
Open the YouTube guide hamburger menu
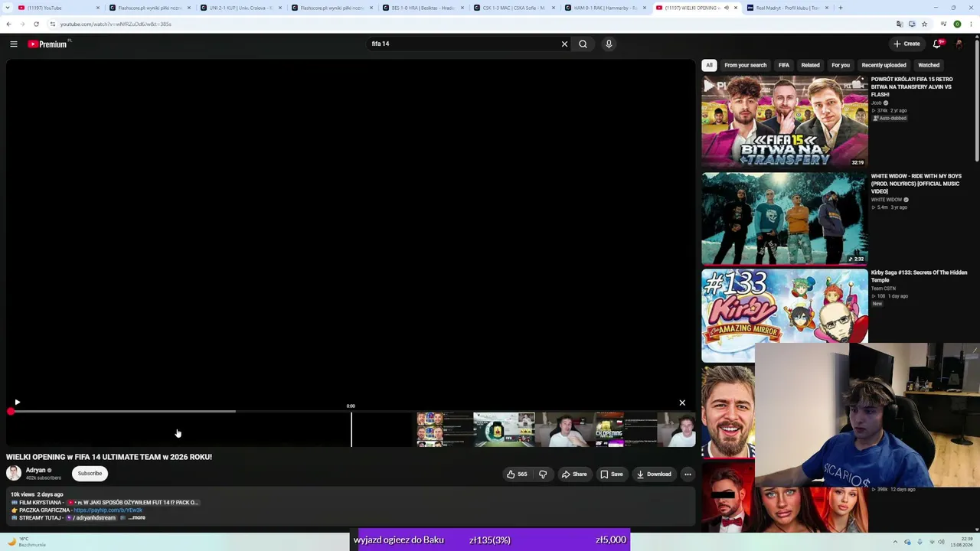click(x=14, y=44)
